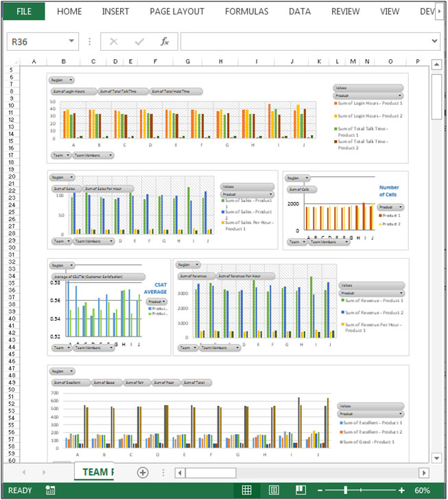Click the zoom slider handle
Screen dimensions: 448x500
point(346,490)
